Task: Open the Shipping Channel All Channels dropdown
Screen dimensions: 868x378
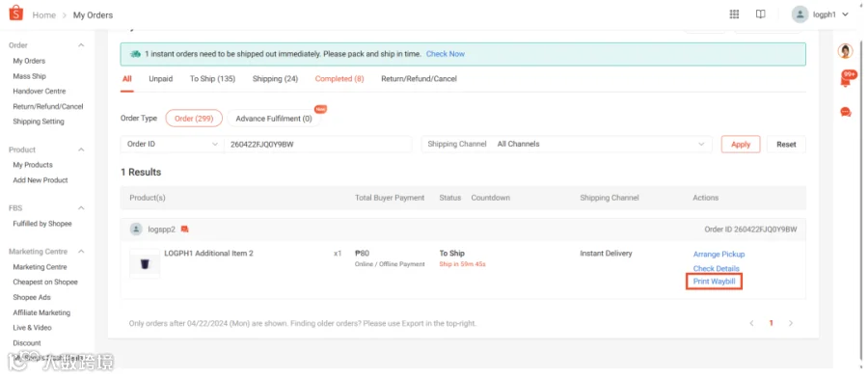Action: [567, 144]
